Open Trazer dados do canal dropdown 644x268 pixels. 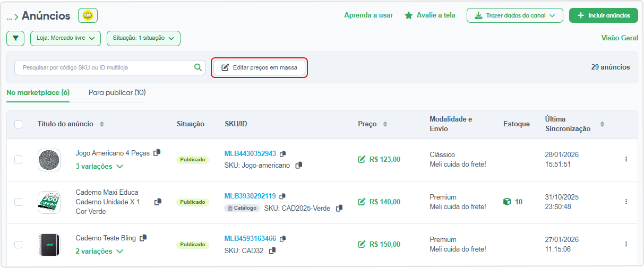click(515, 15)
